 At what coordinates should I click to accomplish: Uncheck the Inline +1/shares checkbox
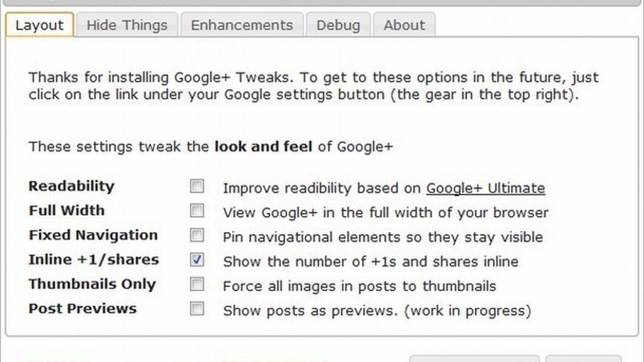197,260
